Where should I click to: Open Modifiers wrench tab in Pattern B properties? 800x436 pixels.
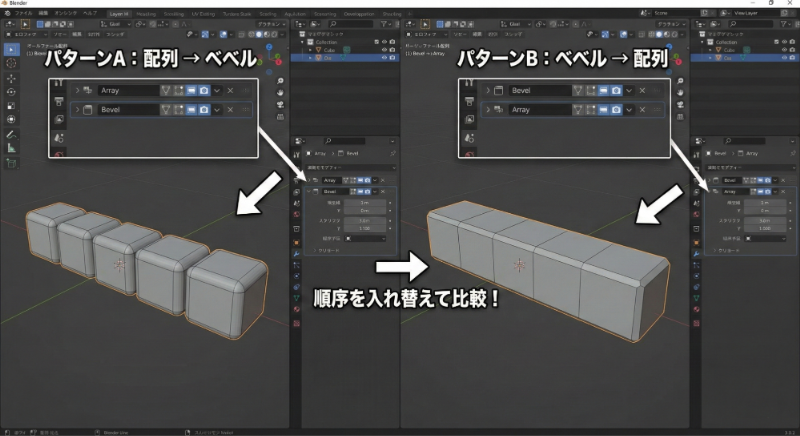[x=696, y=253]
